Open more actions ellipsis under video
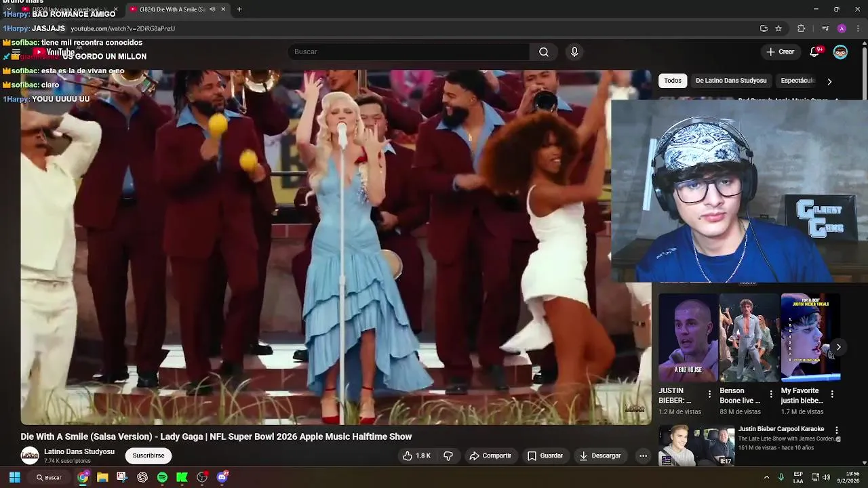The width and height of the screenshot is (868, 488). point(643,456)
